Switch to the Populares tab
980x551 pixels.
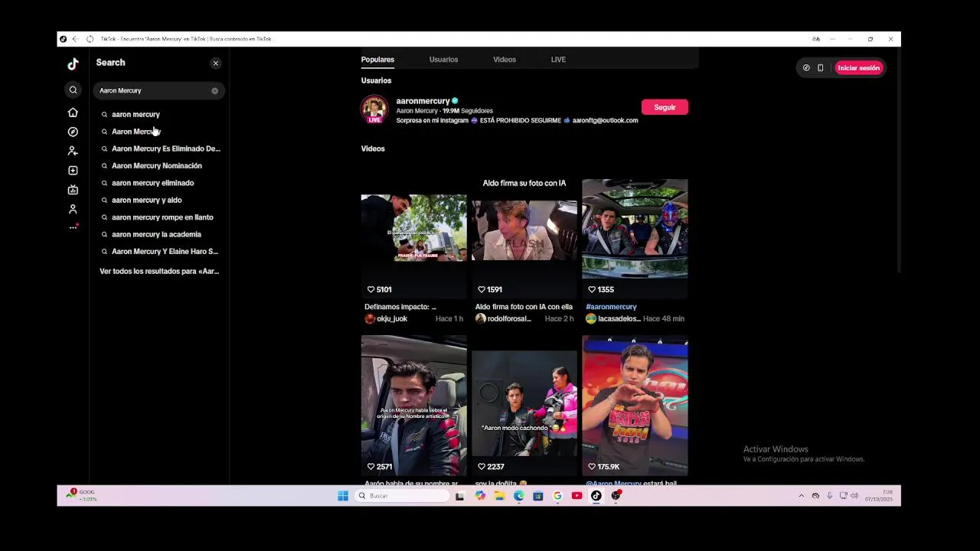[x=377, y=59]
